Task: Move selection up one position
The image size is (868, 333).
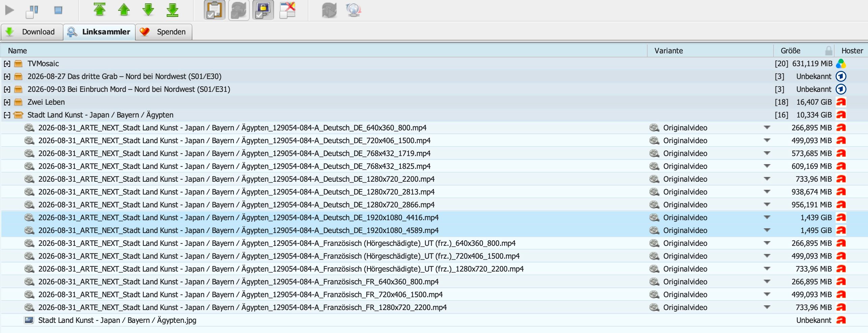Action: [124, 10]
